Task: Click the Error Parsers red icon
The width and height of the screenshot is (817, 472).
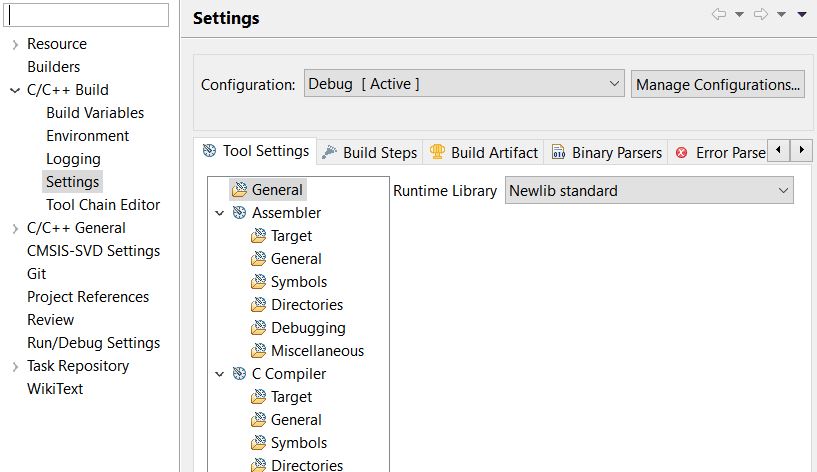Action: (x=682, y=152)
